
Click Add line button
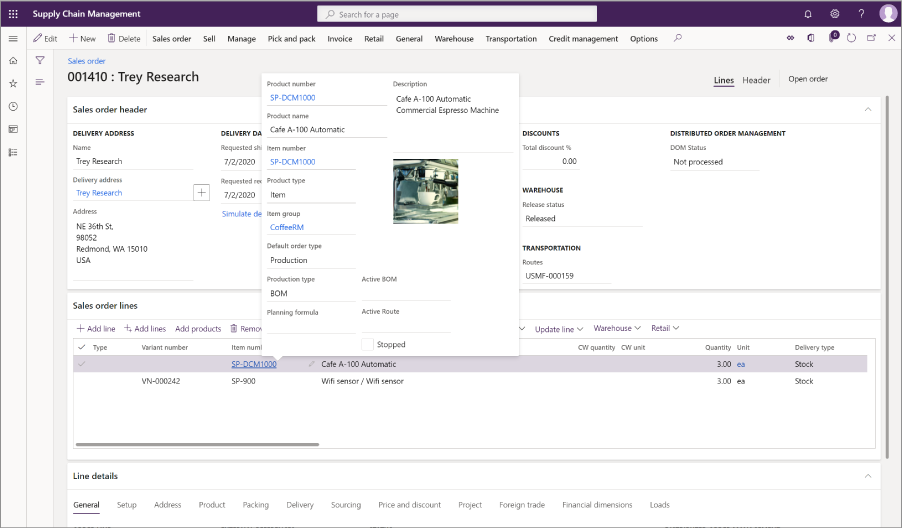tap(96, 328)
